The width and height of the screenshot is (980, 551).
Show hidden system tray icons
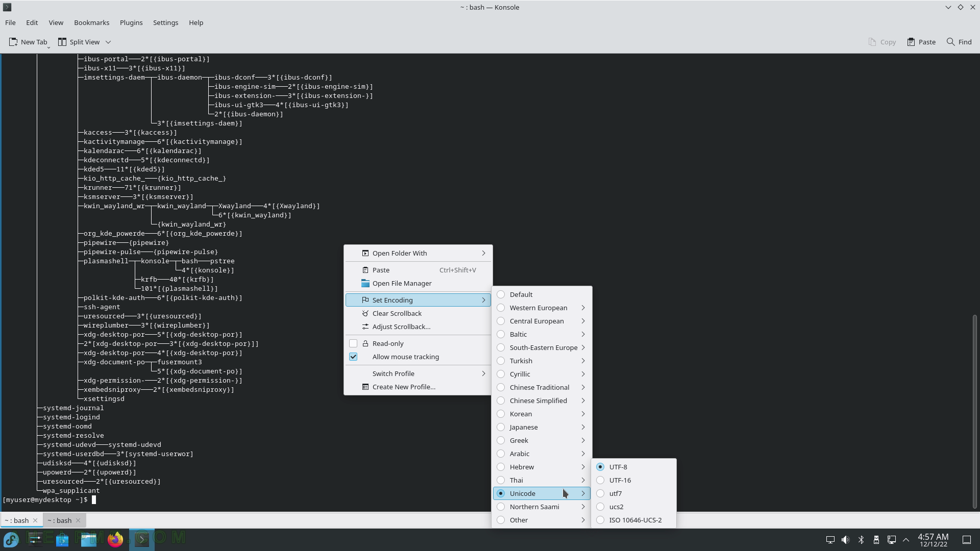[906, 540]
